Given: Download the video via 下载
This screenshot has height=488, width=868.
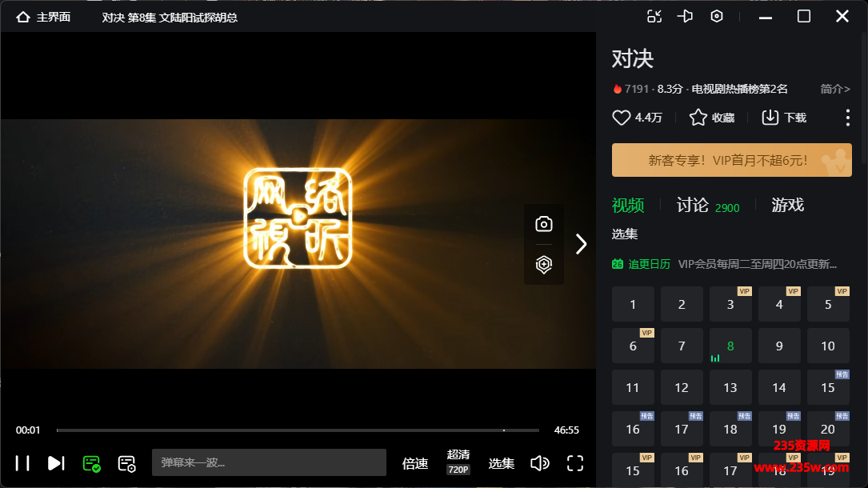Looking at the screenshot, I should (784, 118).
